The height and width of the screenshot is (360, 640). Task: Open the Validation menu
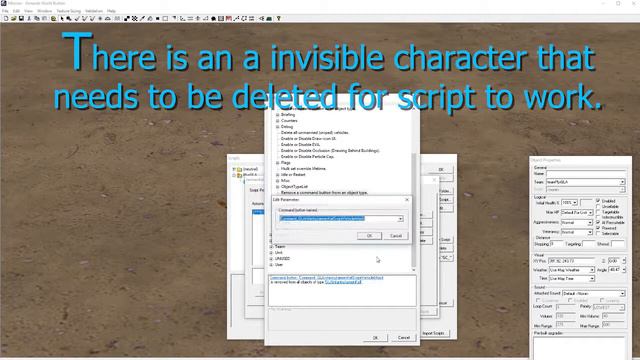coord(94,11)
